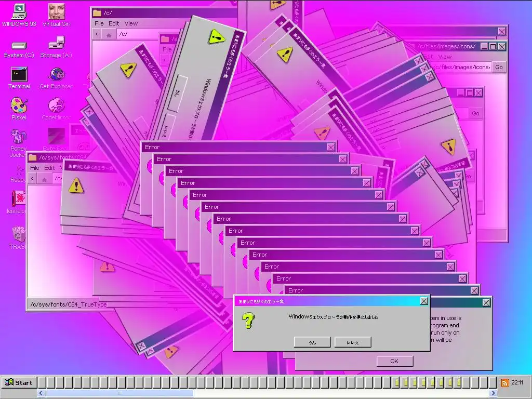This screenshot has width=532, height=399.
Task: Open File menu in /c/sys/fonts window
Action: coord(35,168)
